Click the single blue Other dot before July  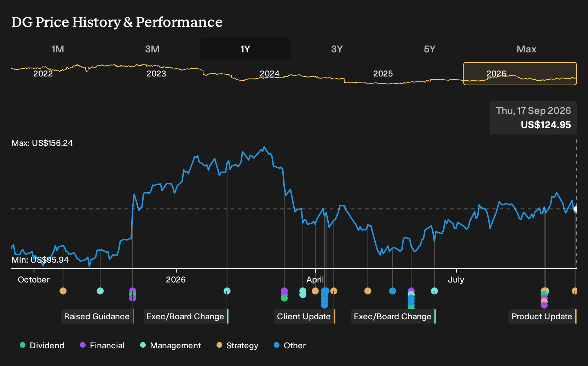[392, 291]
